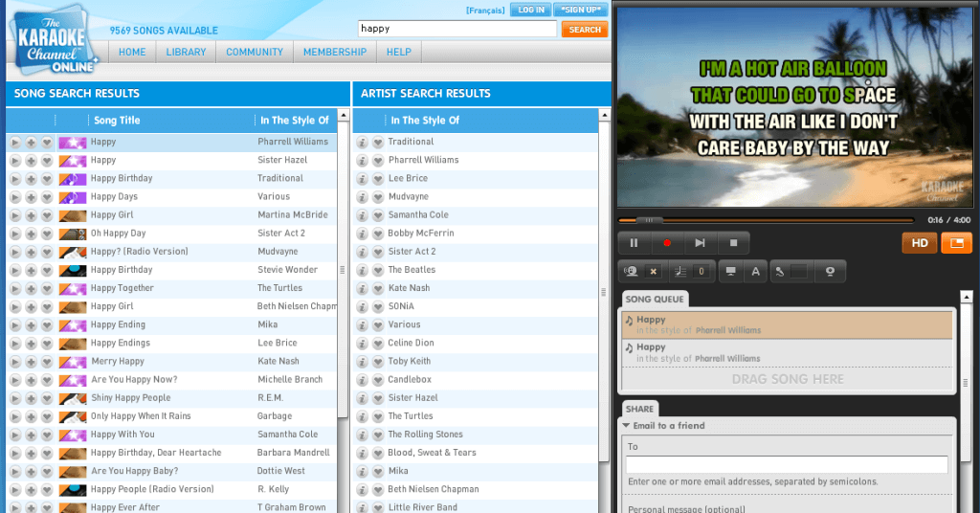Open the microphone settings icon
The width and height of the screenshot is (980, 513).
coord(780,271)
